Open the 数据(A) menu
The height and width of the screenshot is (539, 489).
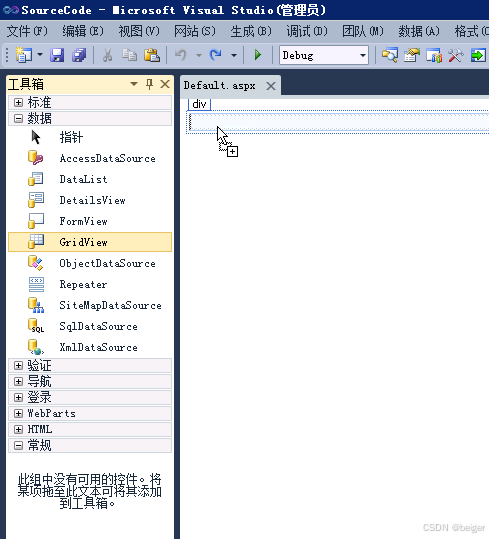click(x=419, y=31)
